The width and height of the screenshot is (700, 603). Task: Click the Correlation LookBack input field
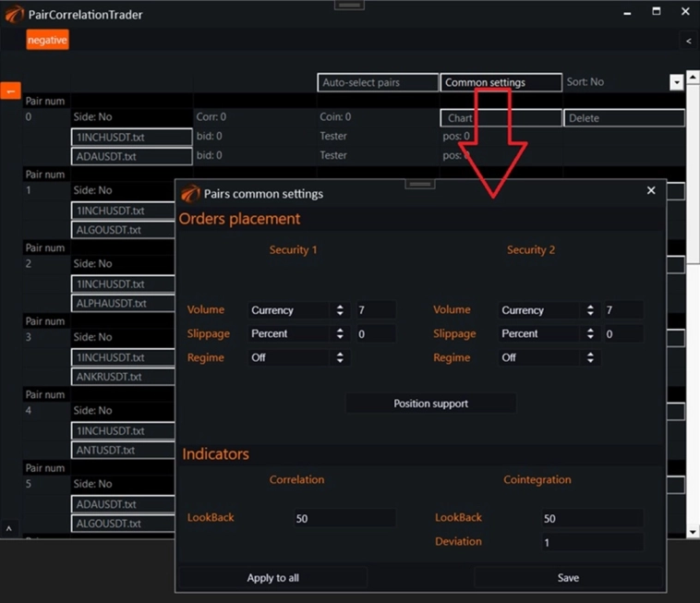click(x=344, y=518)
